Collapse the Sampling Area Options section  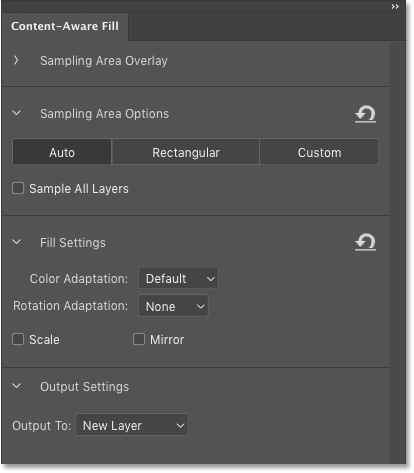[x=16, y=113]
